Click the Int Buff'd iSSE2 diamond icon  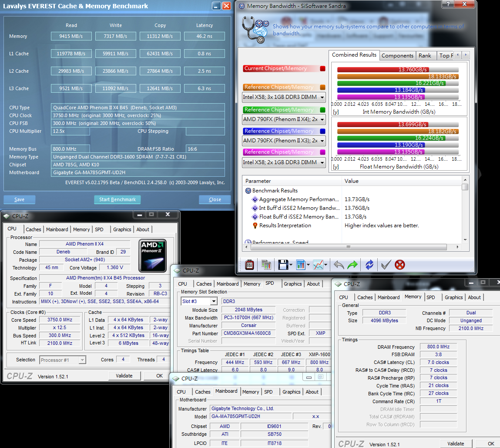click(x=255, y=208)
